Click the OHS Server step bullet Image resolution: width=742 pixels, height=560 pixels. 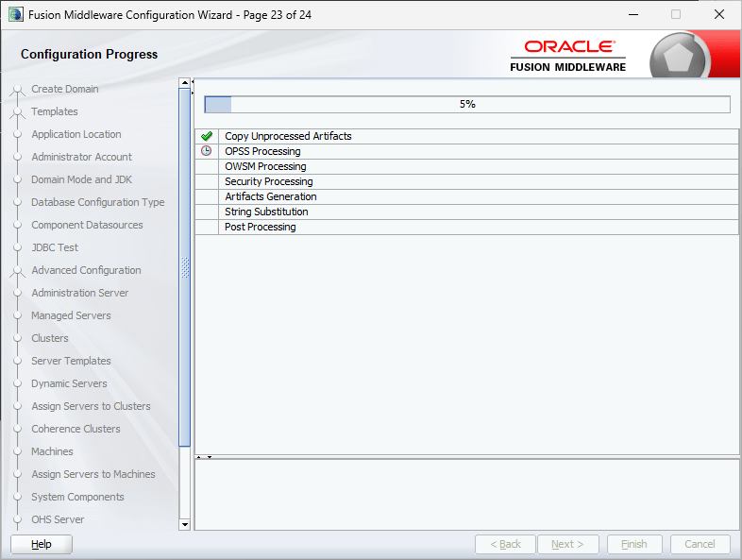point(18,519)
